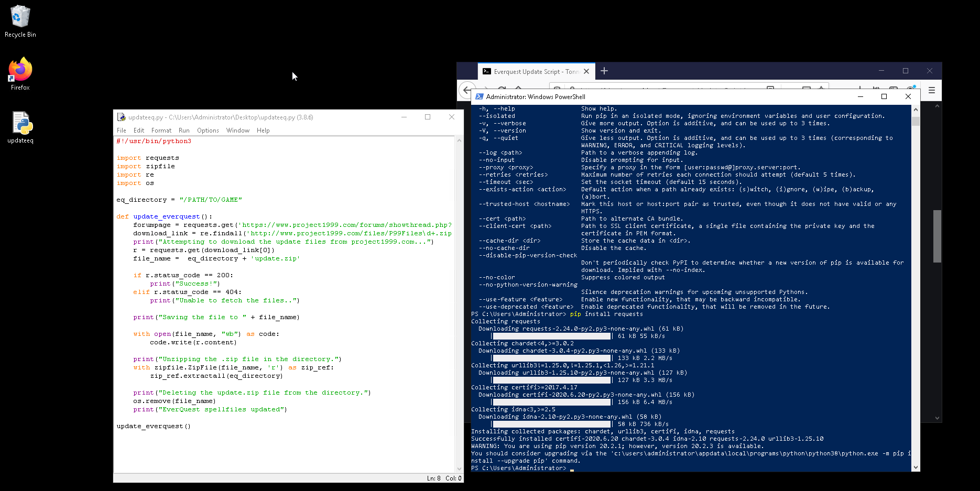Open the Window menu in IDLE
The height and width of the screenshot is (491, 980).
[238, 130]
